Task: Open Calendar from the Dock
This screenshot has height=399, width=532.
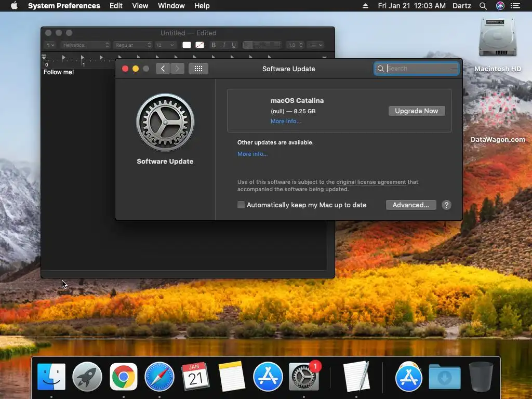Action: click(x=195, y=377)
